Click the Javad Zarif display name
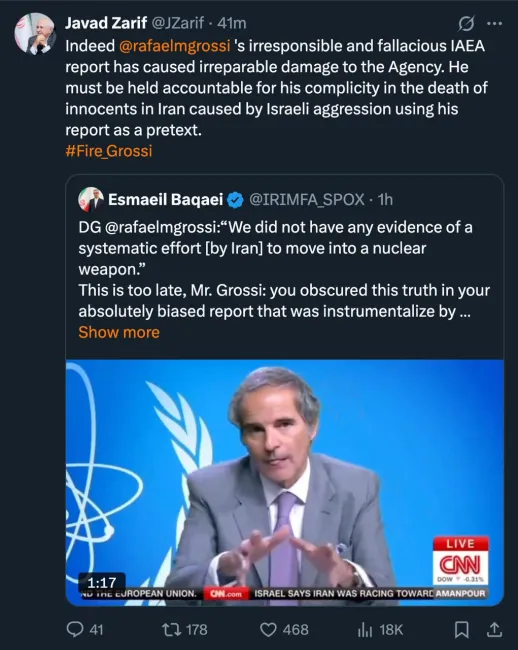 pyautogui.click(x=106, y=23)
